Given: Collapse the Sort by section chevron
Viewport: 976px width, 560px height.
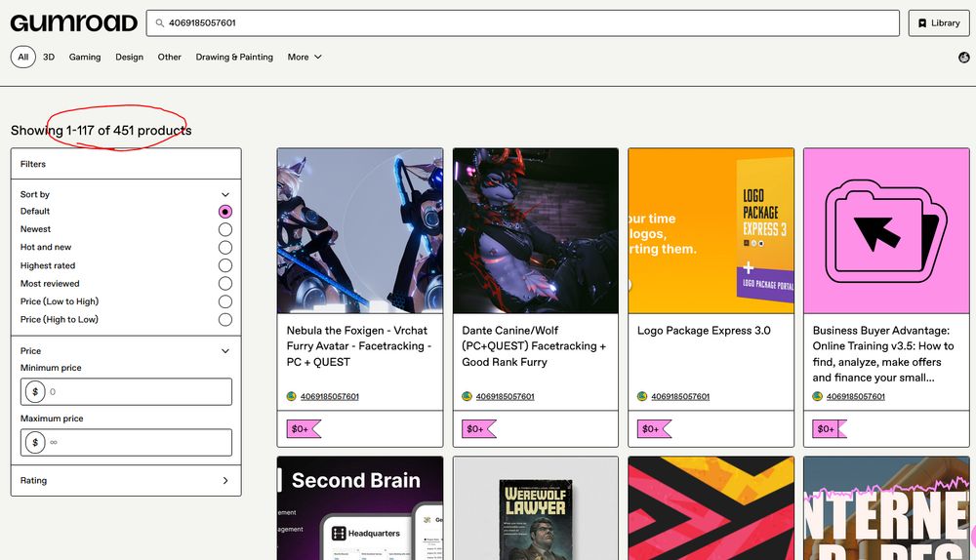Looking at the screenshot, I should pyautogui.click(x=225, y=194).
